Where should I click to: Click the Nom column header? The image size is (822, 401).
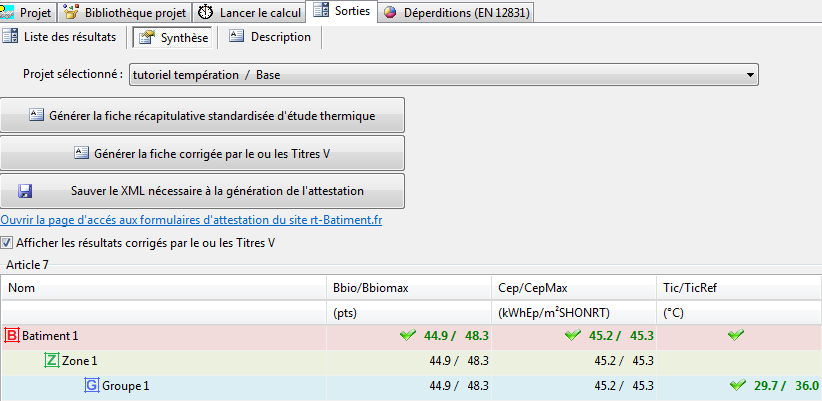point(164,288)
